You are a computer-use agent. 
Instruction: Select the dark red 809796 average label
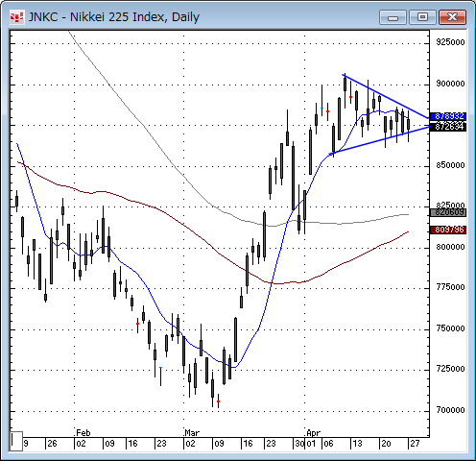(x=448, y=230)
